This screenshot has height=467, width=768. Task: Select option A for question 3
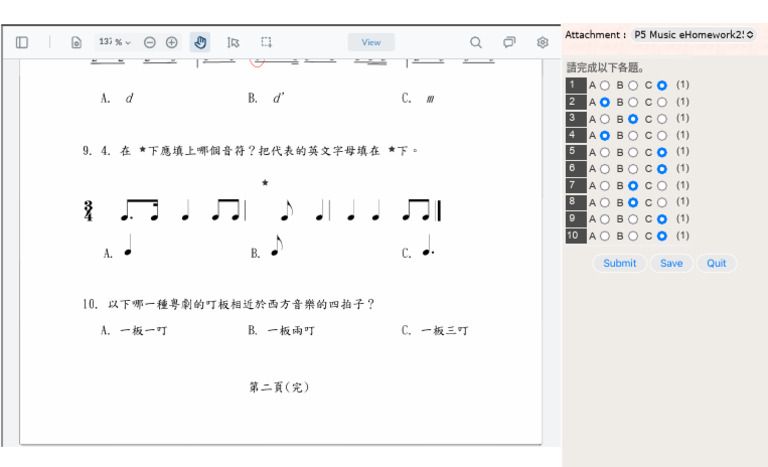pos(605,119)
